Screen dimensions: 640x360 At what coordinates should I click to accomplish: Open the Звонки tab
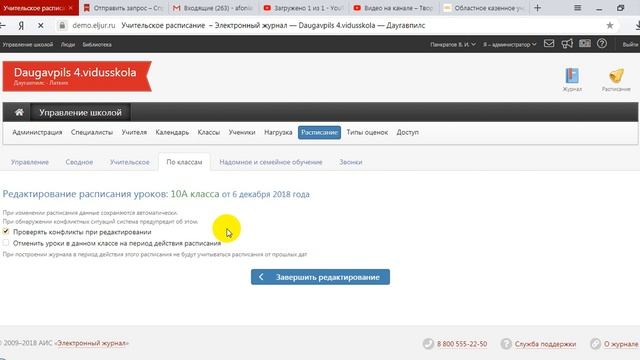coord(351,162)
